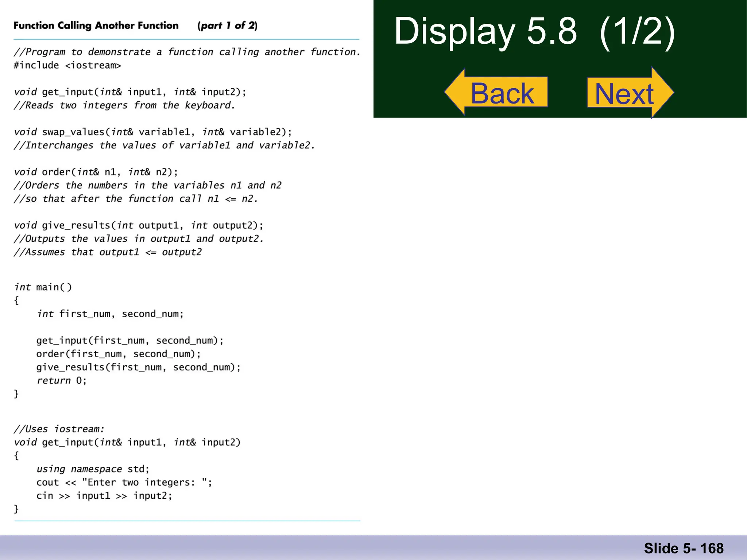The width and height of the screenshot is (747, 560).
Task: Click the 'order(first_num, second_num);' call
Action: (x=119, y=354)
